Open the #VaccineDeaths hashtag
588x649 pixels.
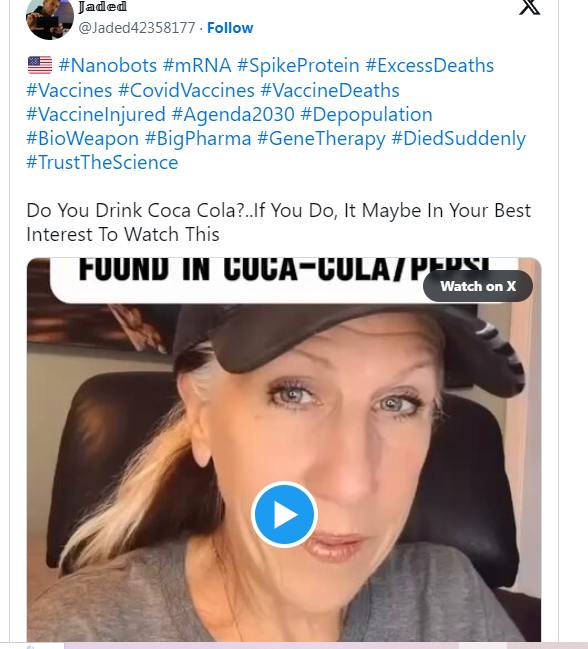(x=330, y=90)
